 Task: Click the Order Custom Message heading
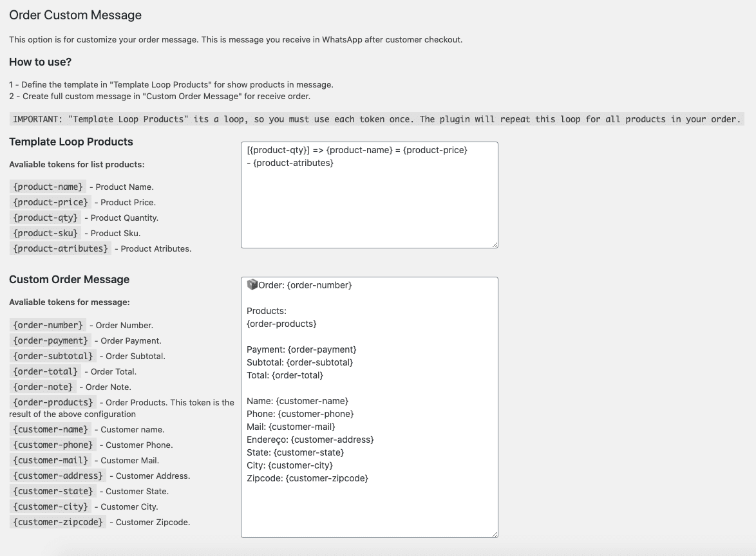pyautogui.click(x=75, y=15)
